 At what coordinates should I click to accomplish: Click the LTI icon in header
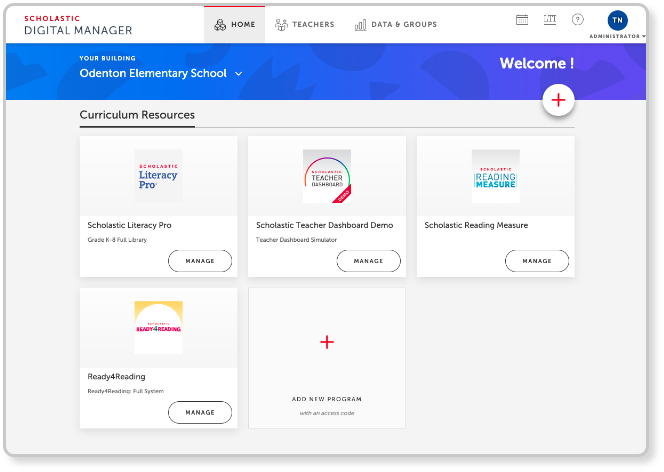[550, 19]
